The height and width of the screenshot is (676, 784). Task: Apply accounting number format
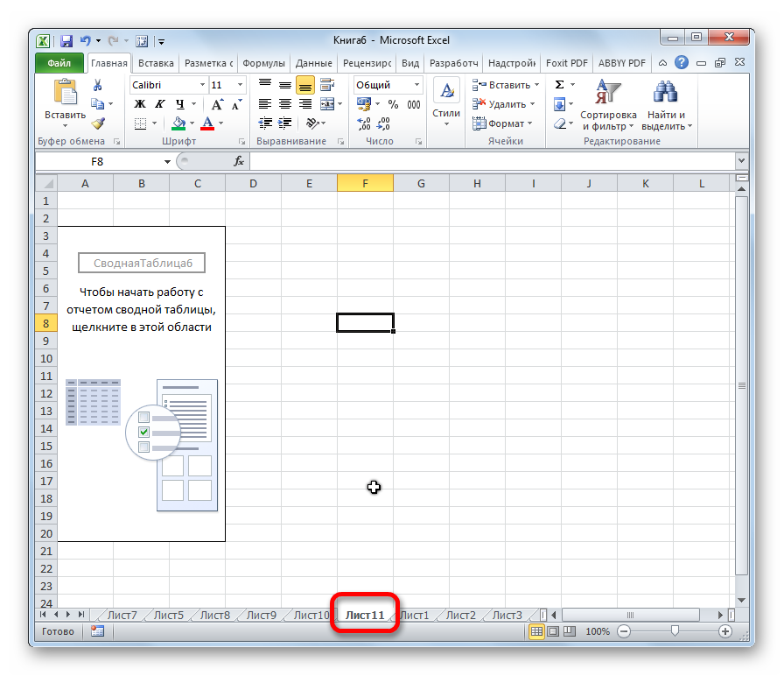364,104
